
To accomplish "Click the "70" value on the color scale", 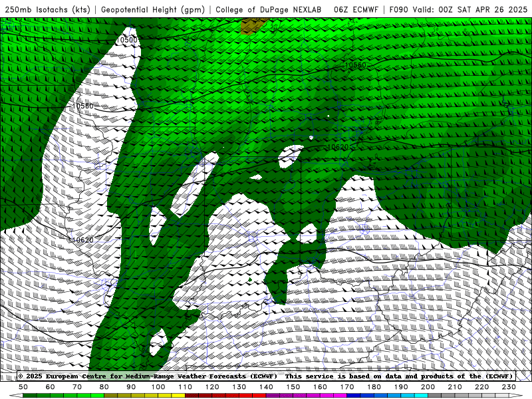I will pyautogui.click(x=77, y=387).
